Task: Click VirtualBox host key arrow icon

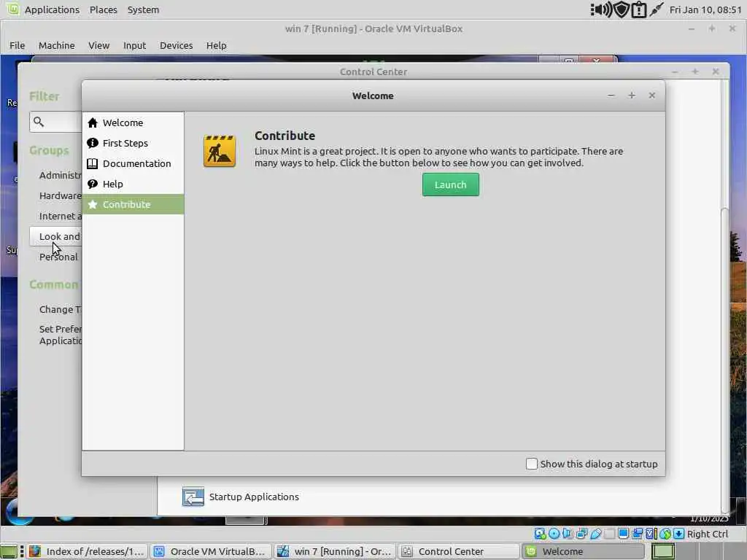Action: pyautogui.click(x=678, y=534)
